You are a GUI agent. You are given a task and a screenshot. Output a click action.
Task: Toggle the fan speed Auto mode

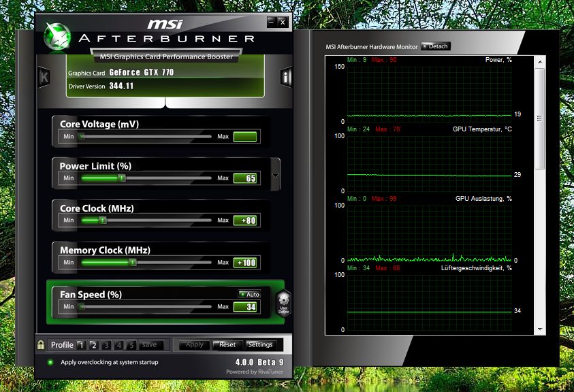pyautogui.click(x=249, y=294)
